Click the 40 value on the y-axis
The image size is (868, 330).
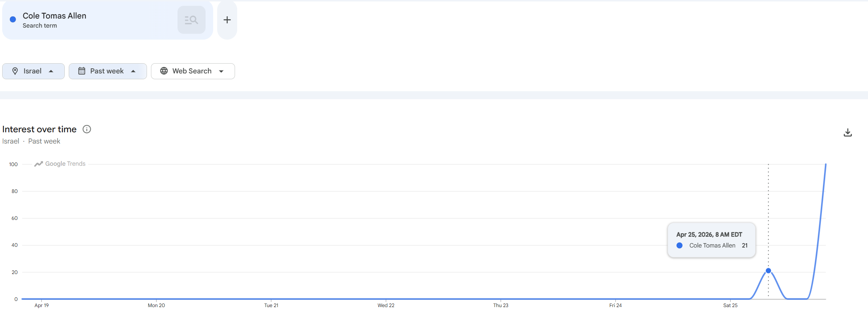click(15, 245)
